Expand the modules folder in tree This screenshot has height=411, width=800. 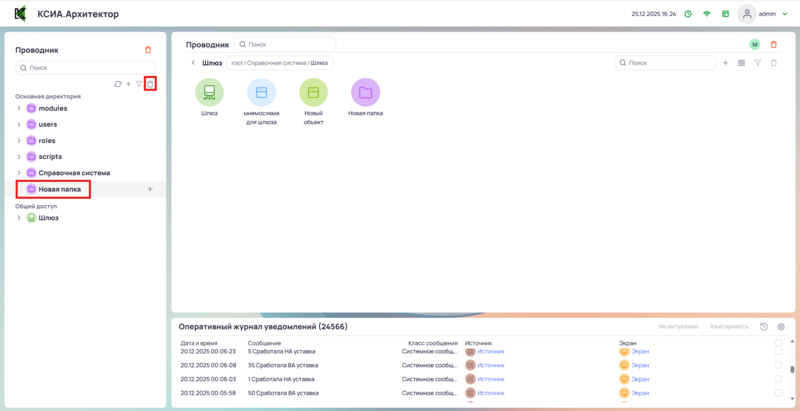[x=19, y=108]
